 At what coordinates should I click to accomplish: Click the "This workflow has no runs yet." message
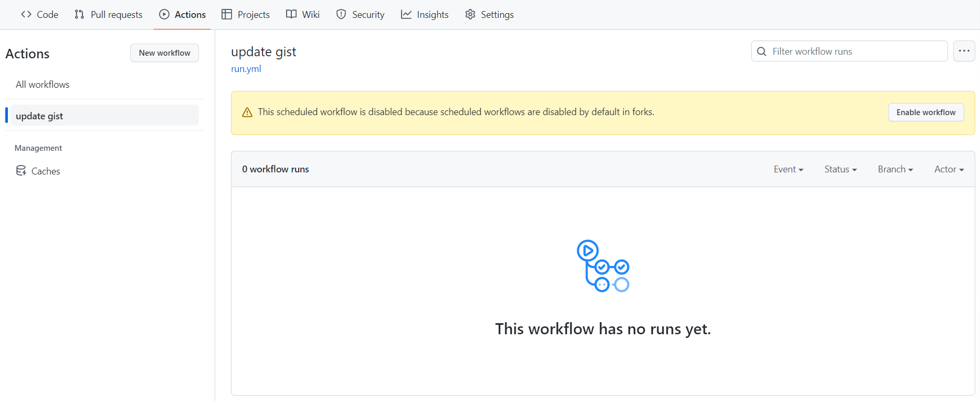pyautogui.click(x=603, y=329)
